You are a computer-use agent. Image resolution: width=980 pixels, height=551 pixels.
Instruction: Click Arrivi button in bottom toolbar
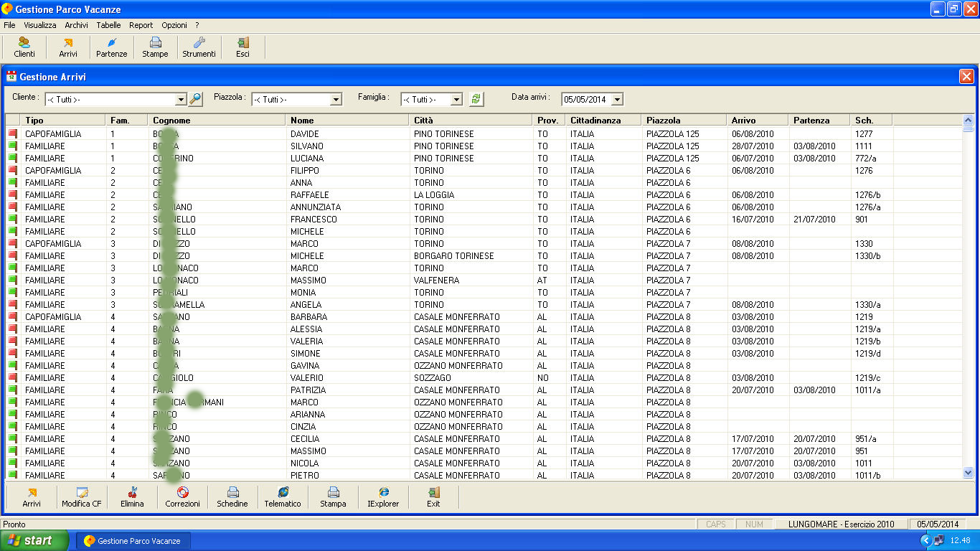tap(32, 497)
